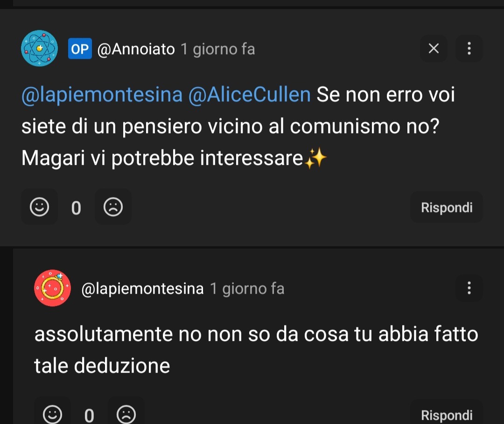Open the @lapiemontesina author name

[142, 289]
